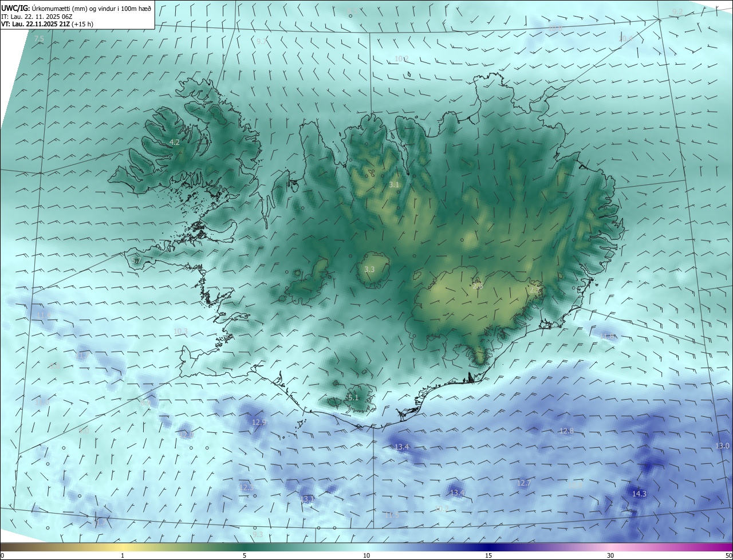The width and height of the screenshot is (733, 560).
Task: Click the colorbar tick label 5
Action: coord(245,555)
